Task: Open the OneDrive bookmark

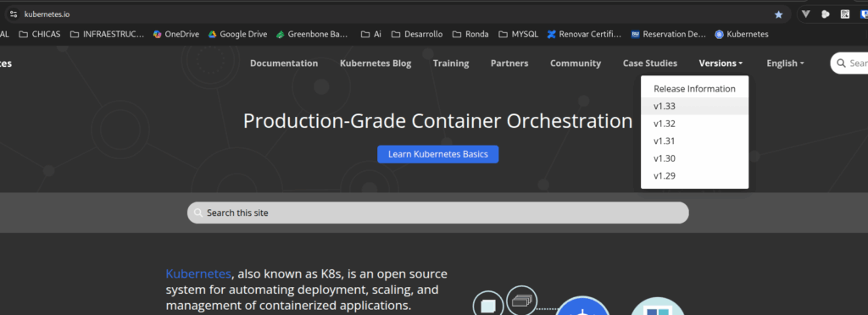Action: (x=176, y=34)
